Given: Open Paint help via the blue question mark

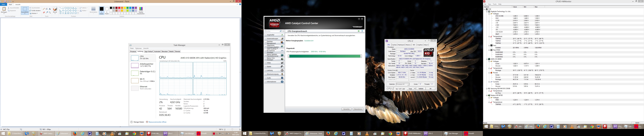Looking at the screenshot, I should coord(240,4).
